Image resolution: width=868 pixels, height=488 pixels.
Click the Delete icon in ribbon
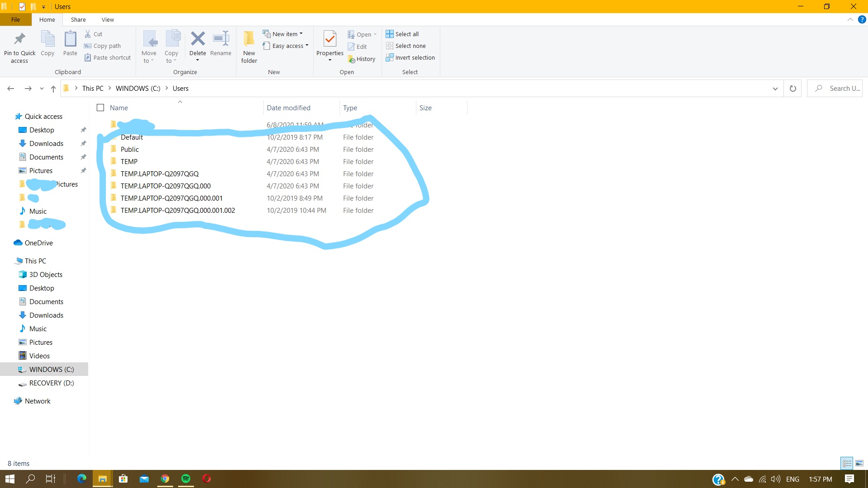click(198, 39)
